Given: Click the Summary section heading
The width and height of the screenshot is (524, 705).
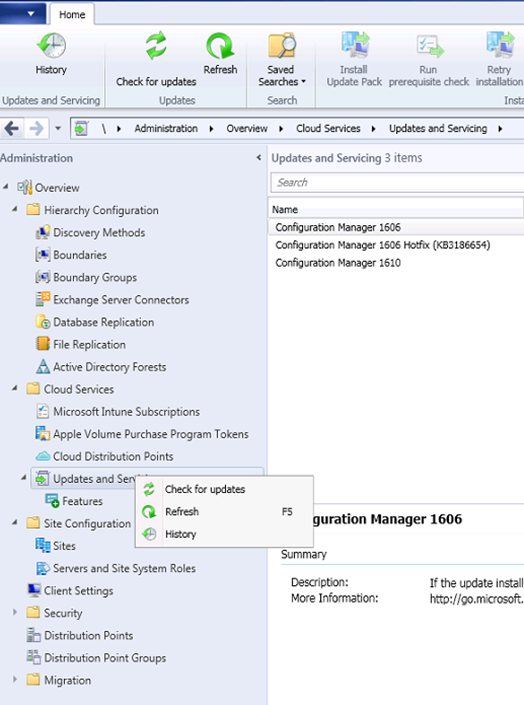Looking at the screenshot, I should 304,554.
